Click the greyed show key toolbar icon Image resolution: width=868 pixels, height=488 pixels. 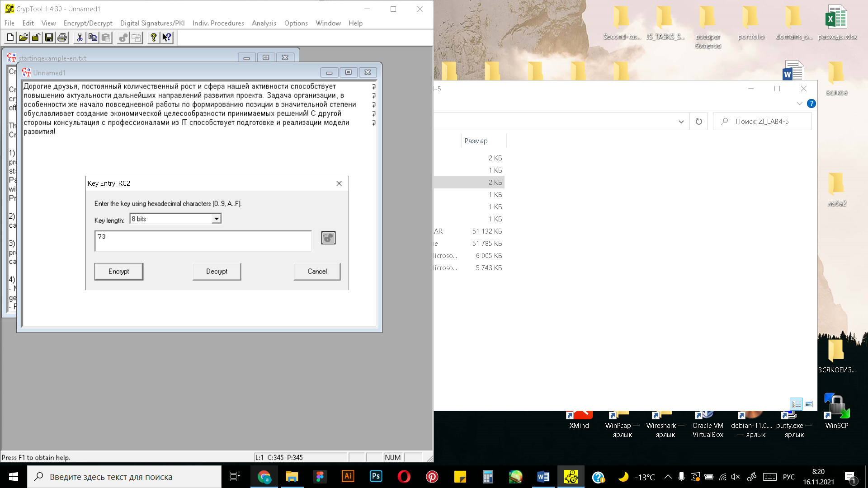click(x=123, y=38)
